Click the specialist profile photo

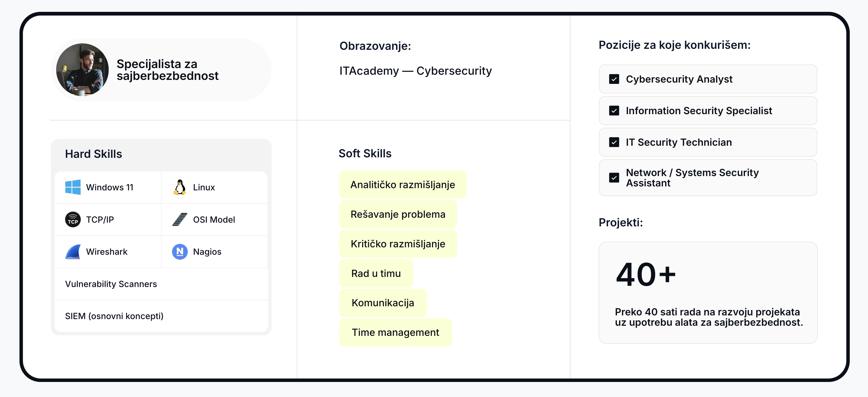point(83,70)
